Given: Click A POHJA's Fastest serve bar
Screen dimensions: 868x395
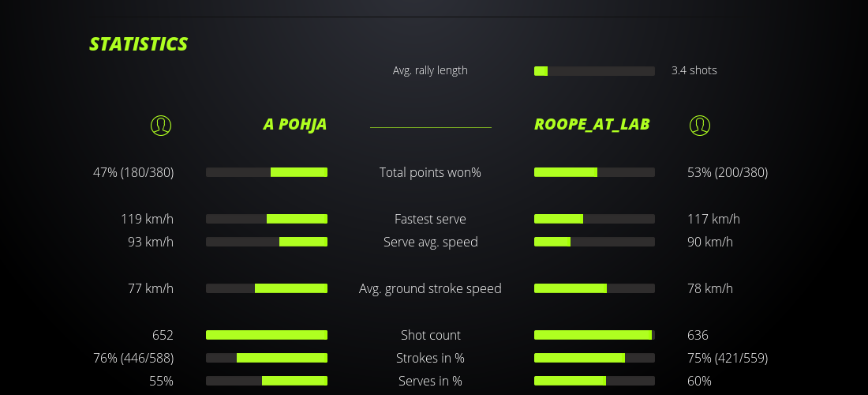Looking at the screenshot, I should (x=267, y=219).
